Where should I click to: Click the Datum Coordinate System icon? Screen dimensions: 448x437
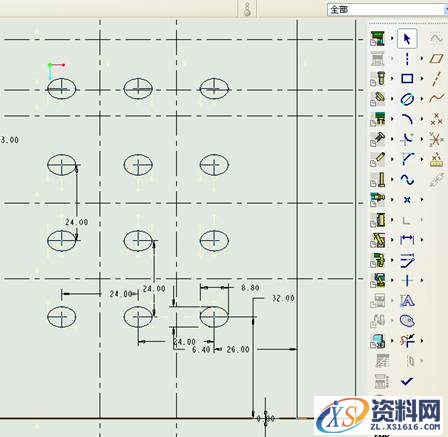[436, 139]
